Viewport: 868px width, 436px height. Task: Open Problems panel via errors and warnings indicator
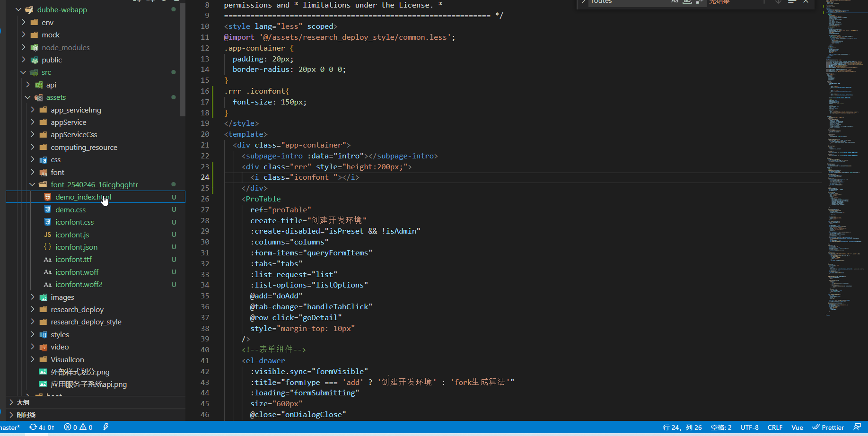[x=78, y=427]
